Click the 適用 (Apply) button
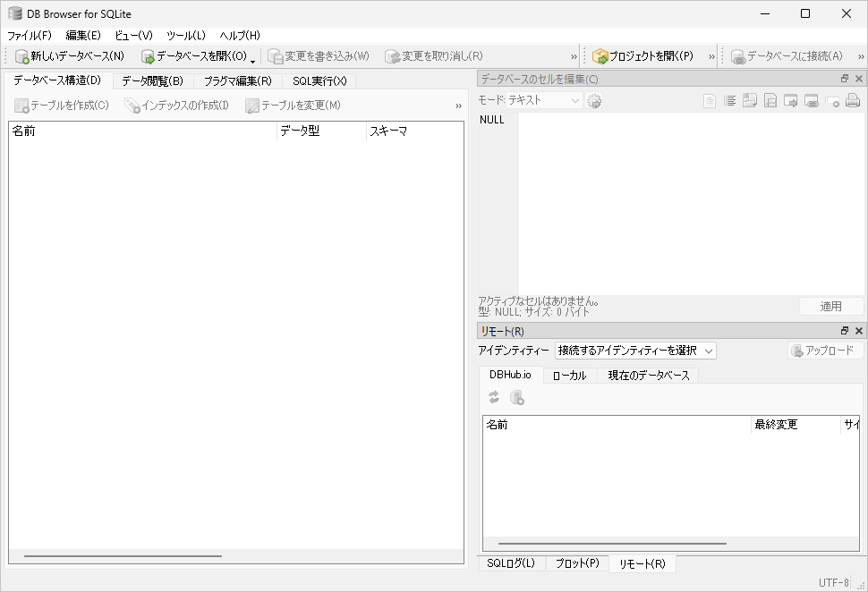This screenshot has width=868, height=592. [x=830, y=305]
